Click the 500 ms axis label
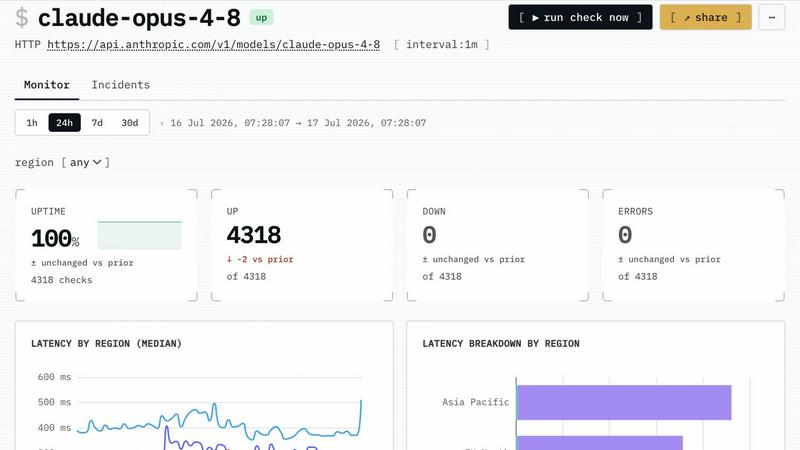800x450 pixels. click(54, 402)
